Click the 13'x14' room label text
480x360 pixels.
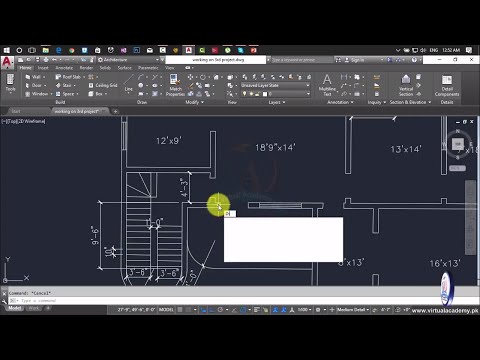pyautogui.click(x=406, y=149)
